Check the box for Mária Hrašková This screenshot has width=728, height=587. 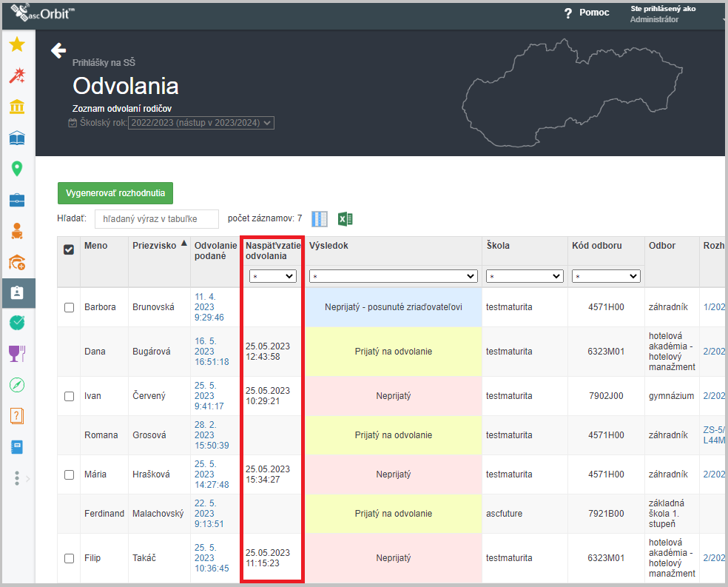point(70,474)
